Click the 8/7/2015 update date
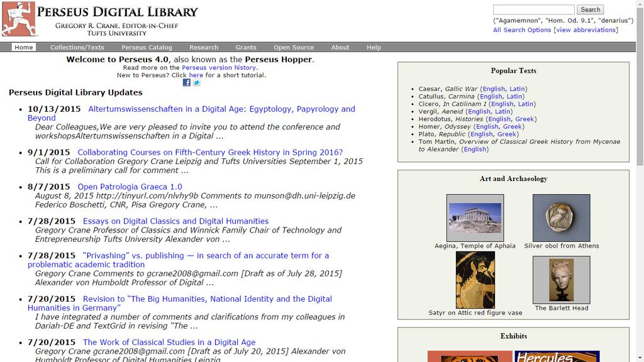This screenshot has width=644, height=362. coord(49,187)
